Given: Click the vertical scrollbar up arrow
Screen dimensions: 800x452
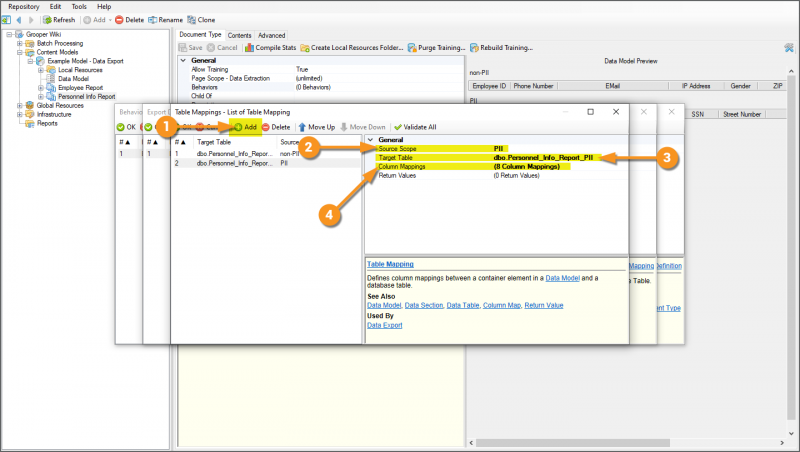Looking at the screenshot, I should 791,71.
